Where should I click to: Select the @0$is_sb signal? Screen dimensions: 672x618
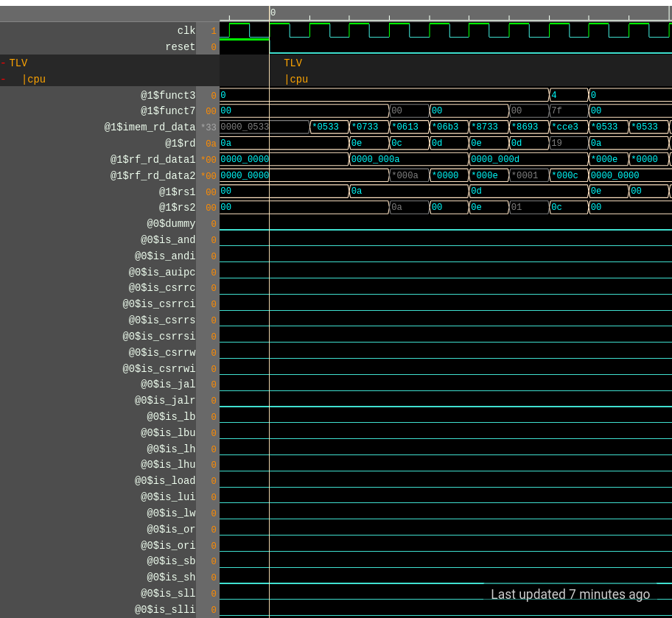coord(171,561)
